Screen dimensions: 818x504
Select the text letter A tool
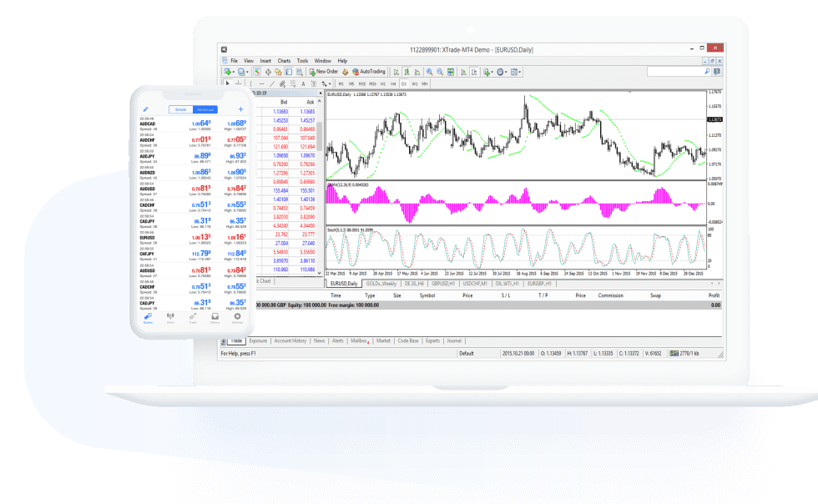[x=303, y=83]
